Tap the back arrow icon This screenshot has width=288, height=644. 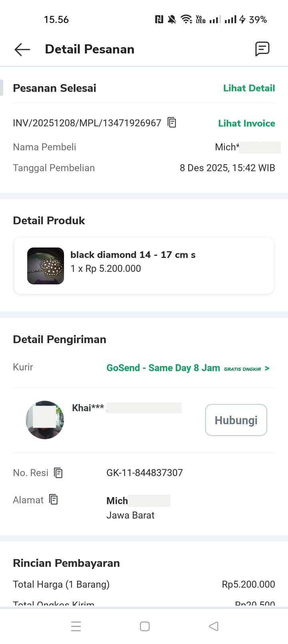point(22,49)
